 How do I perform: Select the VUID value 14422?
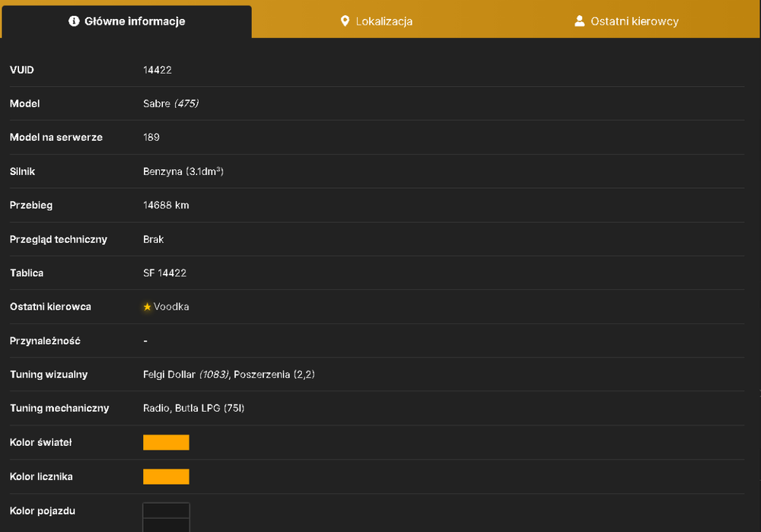pyautogui.click(x=158, y=70)
